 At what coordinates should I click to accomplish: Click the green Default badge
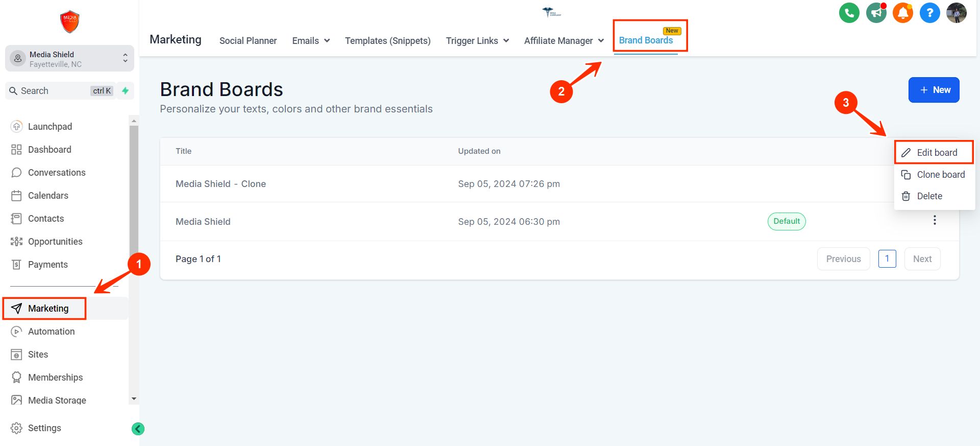(x=787, y=221)
